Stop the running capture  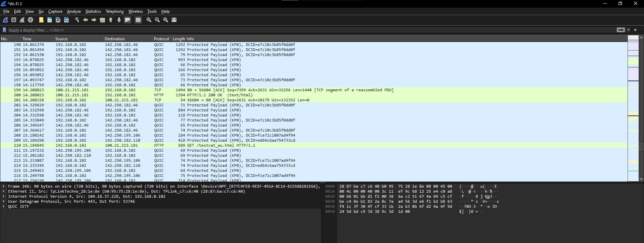point(14,20)
